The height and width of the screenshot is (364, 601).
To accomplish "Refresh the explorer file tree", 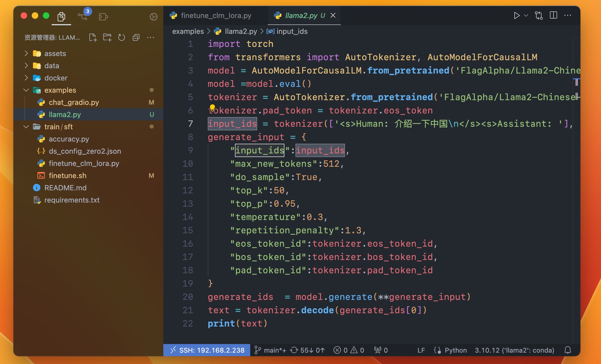I will [121, 37].
